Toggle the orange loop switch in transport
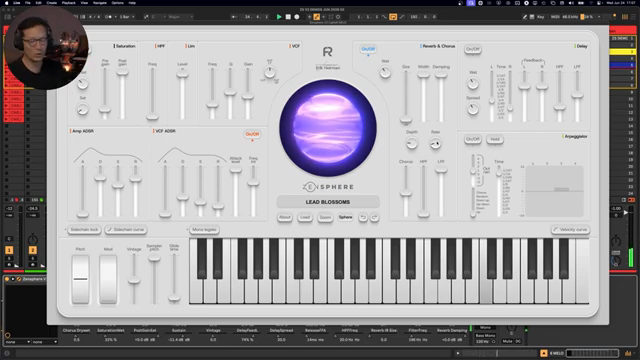 coord(393,17)
